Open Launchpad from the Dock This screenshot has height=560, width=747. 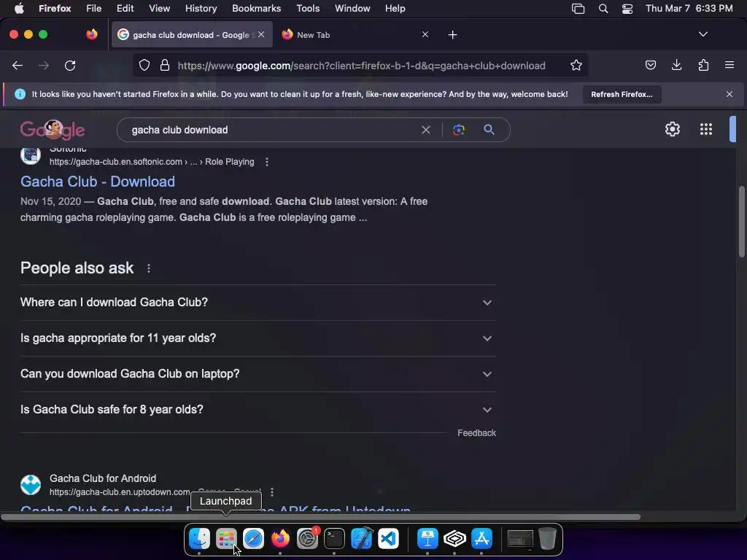click(x=226, y=539)
